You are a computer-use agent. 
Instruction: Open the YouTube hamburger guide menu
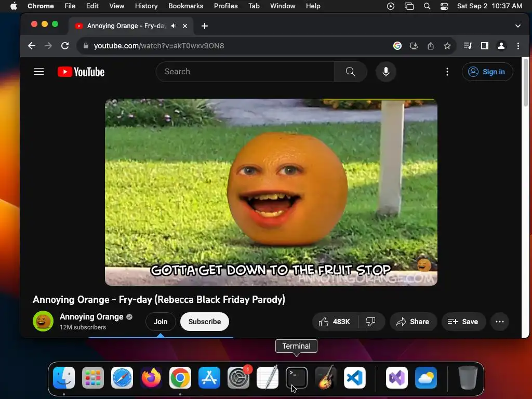(x=39, y=72)
